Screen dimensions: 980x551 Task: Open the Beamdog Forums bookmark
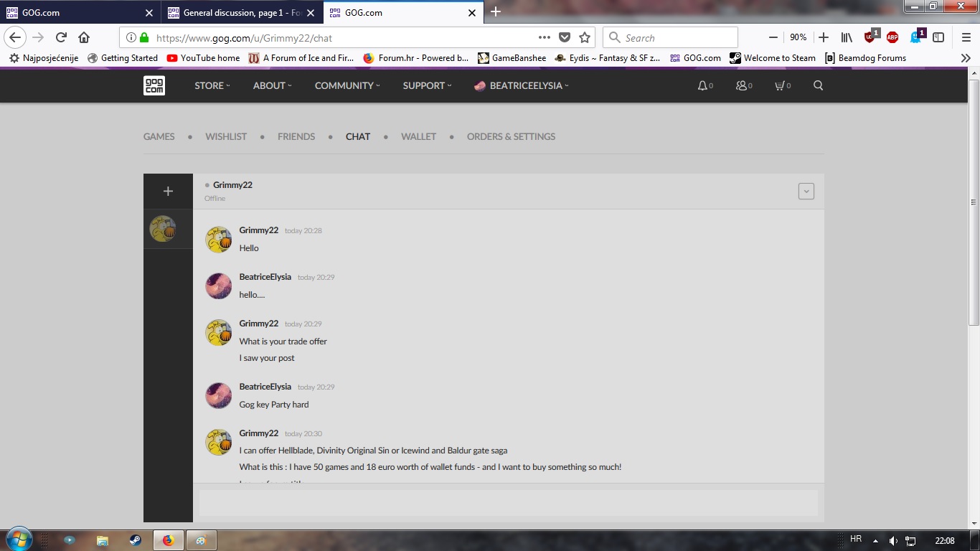(x=865, y=58)
